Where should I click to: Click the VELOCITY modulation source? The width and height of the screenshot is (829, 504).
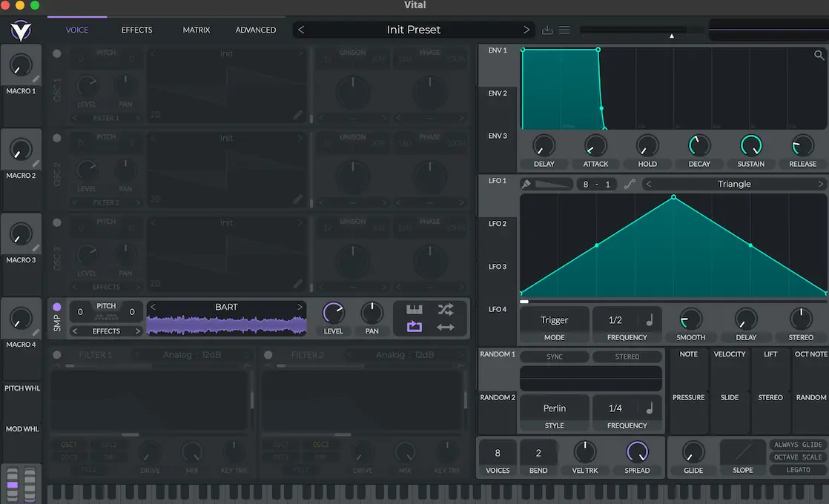730,354
